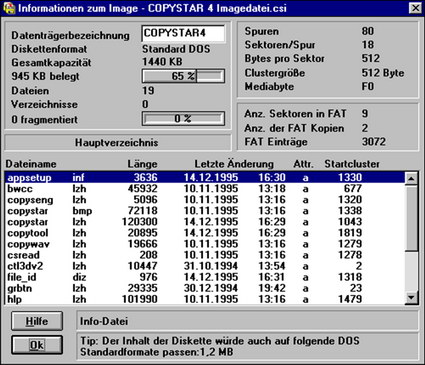The width and height of the screenshot is (425, 365).
Task: Click the Standard DOS format value
Action: point(176,49)
